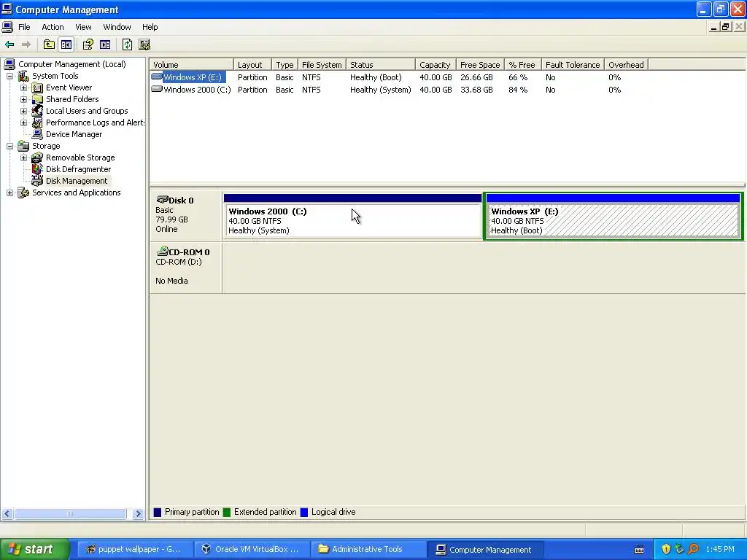
Task: Expand Services and Applications node
Action: 9,192
